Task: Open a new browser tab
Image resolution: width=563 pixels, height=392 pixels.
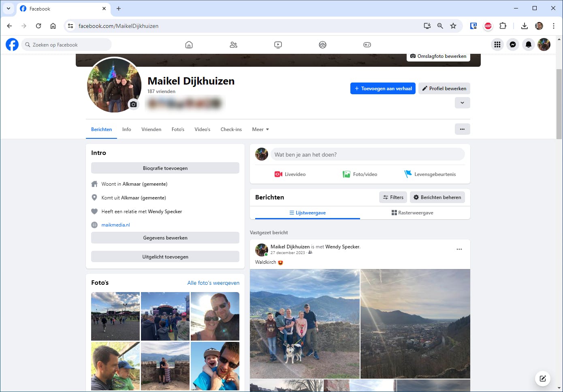Action: point(119,8)
